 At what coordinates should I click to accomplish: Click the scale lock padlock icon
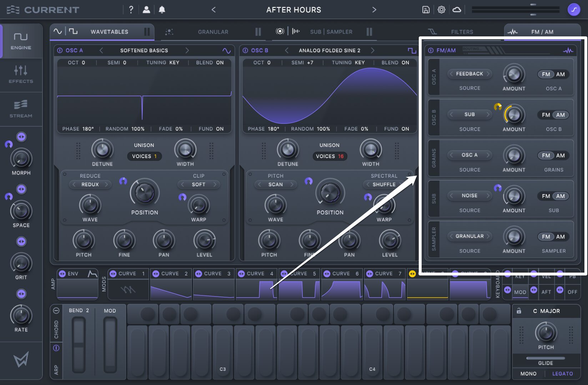[x=519, y=311]
